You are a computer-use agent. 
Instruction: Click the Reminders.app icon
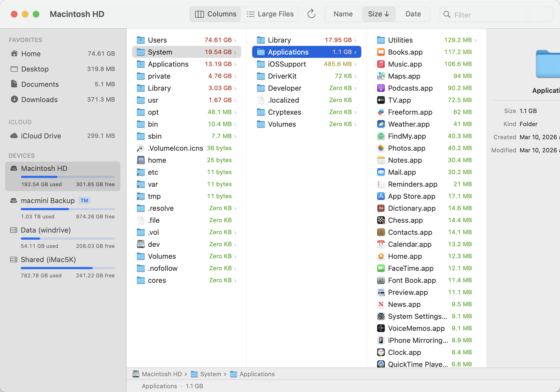click(x=381, y=184)
